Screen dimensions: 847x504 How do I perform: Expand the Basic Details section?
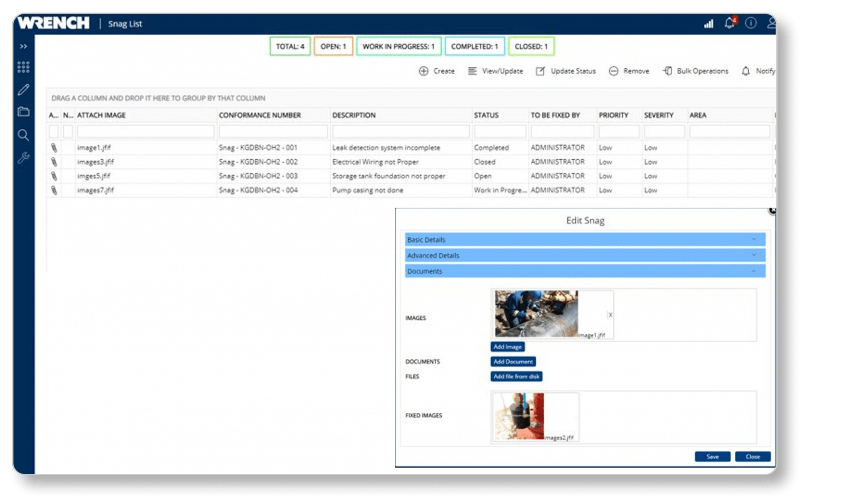click(x=585, y=240)
